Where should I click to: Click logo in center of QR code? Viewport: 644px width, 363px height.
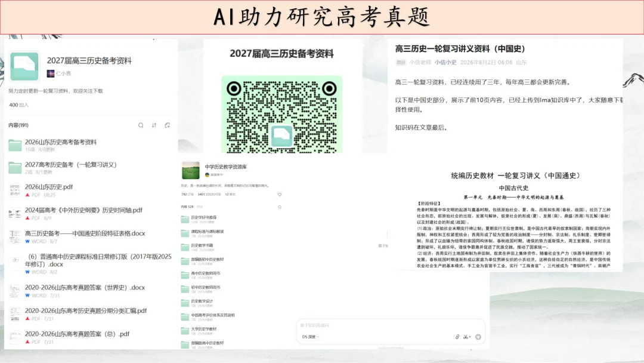point(281,136)
